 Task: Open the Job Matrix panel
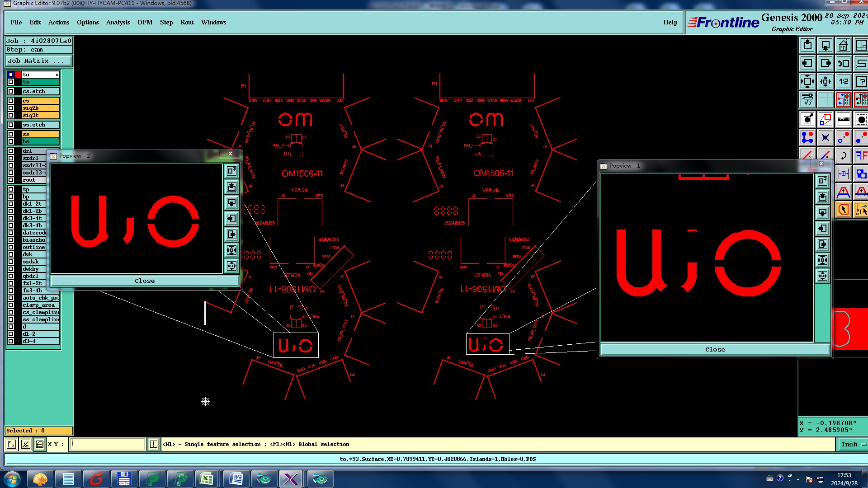38,61
